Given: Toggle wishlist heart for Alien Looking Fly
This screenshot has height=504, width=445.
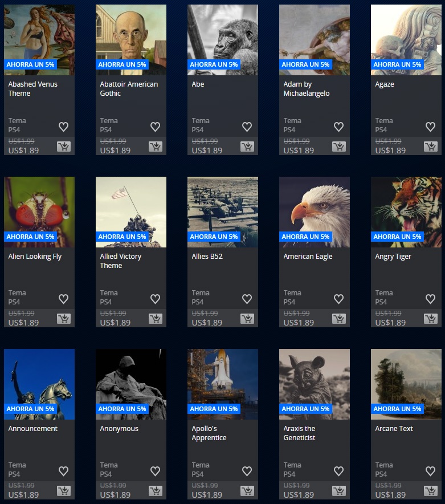Looking at the screenshot, I should coord(64,299).
